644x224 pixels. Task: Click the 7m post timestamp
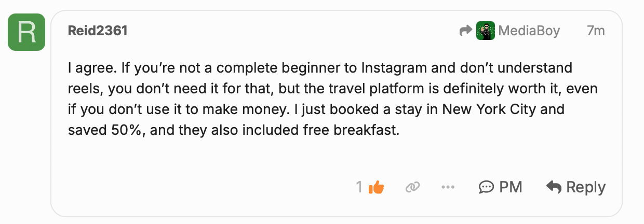(596, 31)
